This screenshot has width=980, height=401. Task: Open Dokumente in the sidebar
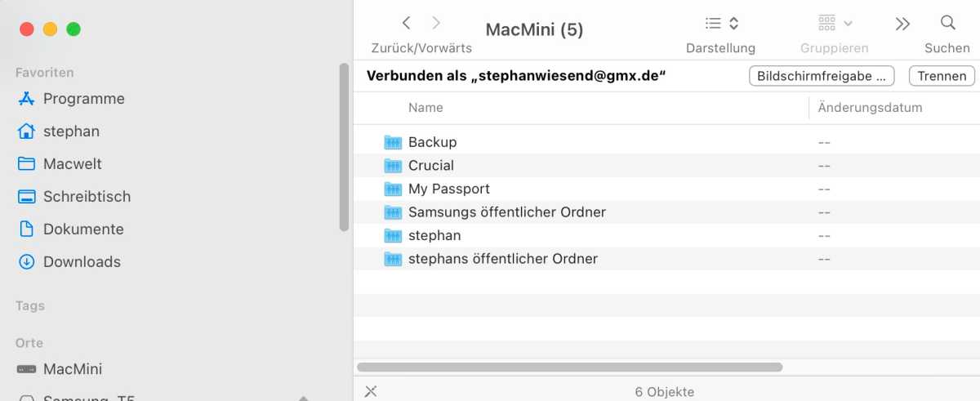tap(83, 229)
